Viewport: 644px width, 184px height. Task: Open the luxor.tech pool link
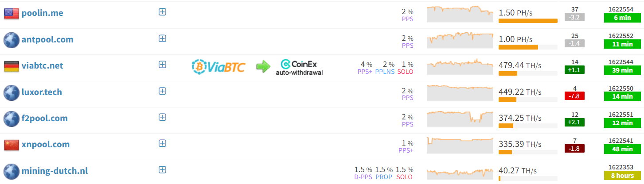click(42, 92)
